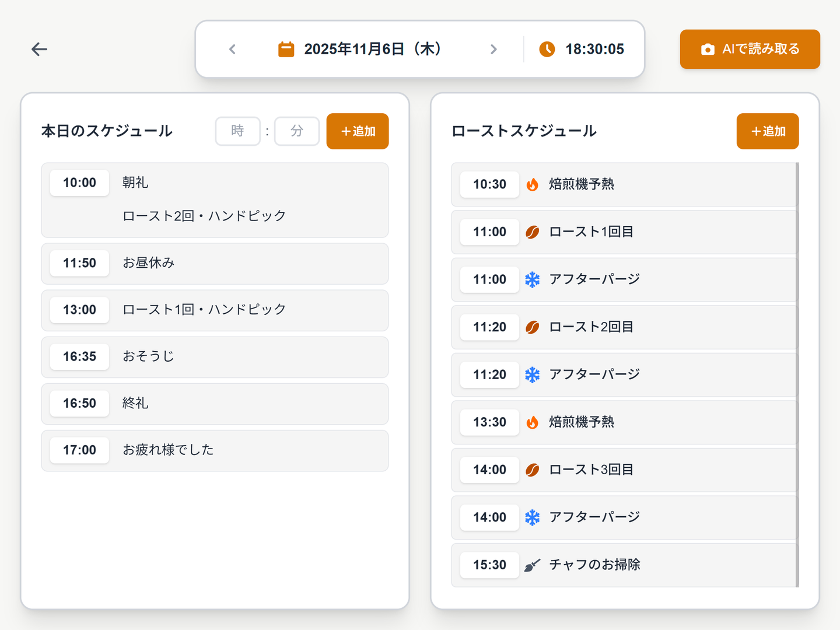Open the date 2025年11月6日（木）
840x630 pixels.
click(372, 50)
